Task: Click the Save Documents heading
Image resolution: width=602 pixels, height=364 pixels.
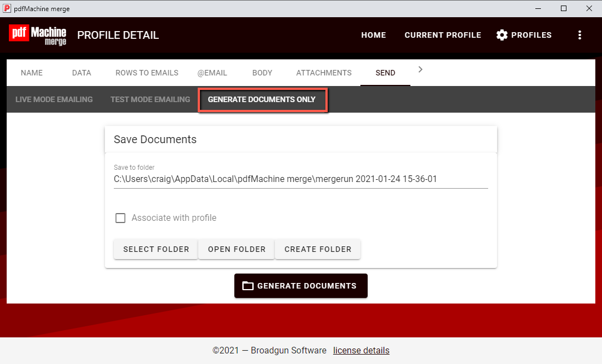Action: (155, 139)
